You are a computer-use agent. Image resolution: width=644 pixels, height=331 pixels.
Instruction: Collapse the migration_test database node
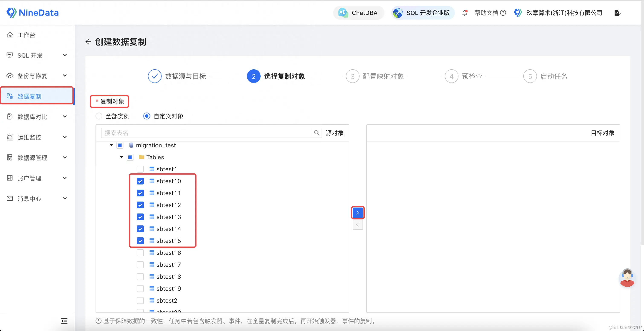pyautogui.click(x=111, y=145)
